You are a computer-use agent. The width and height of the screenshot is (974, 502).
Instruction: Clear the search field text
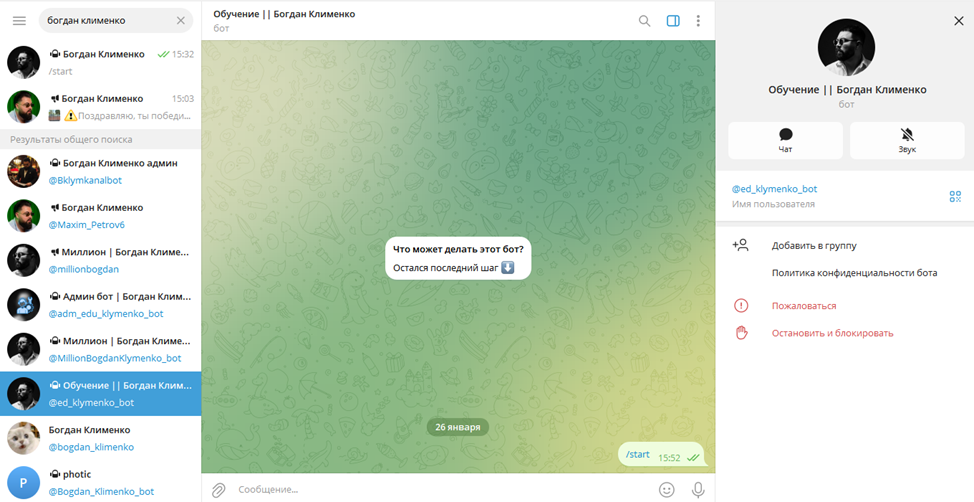pyautogui.click(x=181, y=21)
